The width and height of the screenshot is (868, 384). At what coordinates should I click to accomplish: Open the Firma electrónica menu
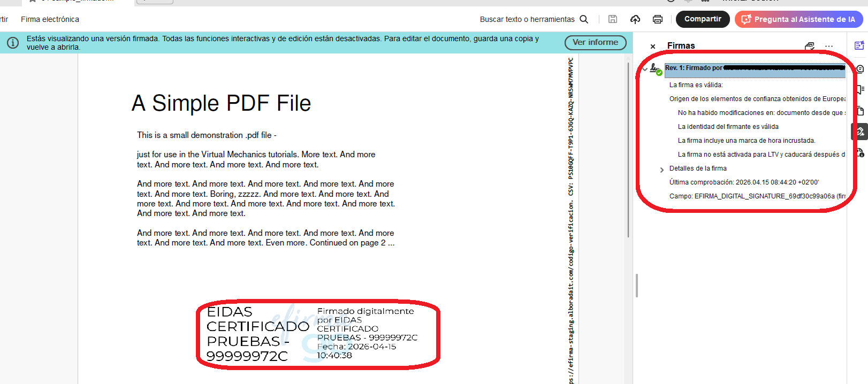(x=50, y=19)
